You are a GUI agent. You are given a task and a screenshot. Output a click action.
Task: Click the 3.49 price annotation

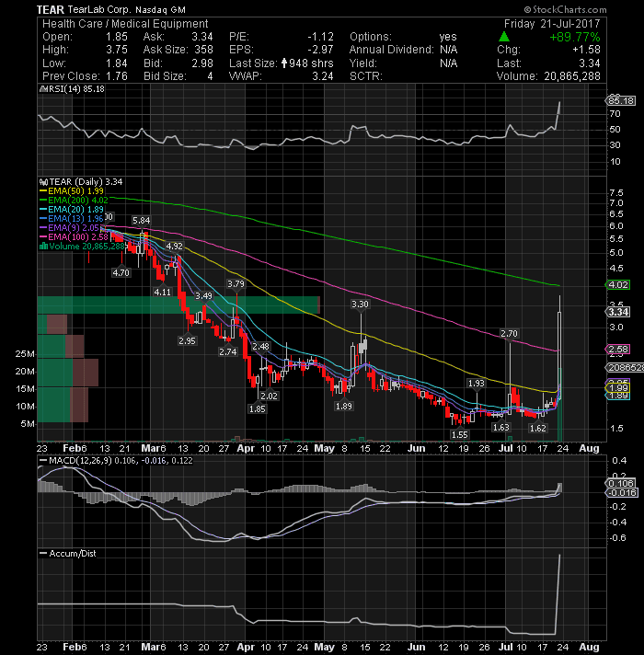[x=204, y=295]
